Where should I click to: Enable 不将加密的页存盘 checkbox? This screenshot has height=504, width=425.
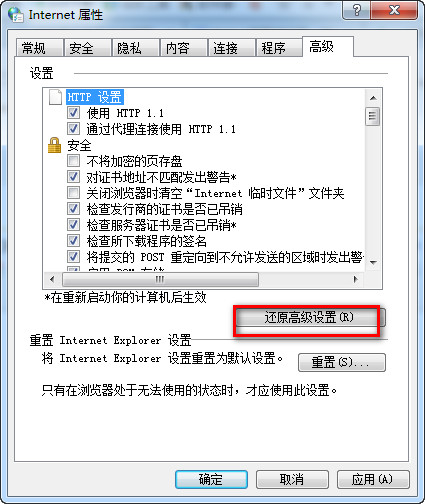73,161
